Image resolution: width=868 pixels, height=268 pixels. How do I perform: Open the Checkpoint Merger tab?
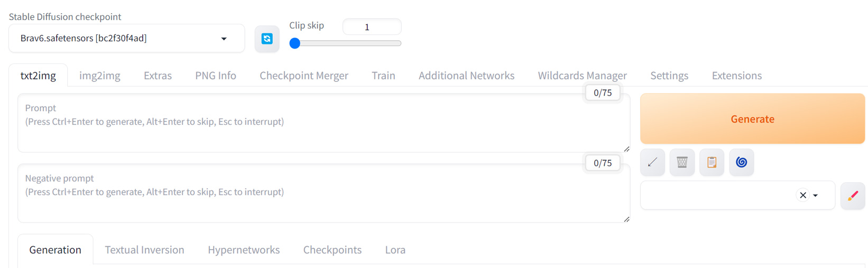pyautogui.click(x=303, y=76)
